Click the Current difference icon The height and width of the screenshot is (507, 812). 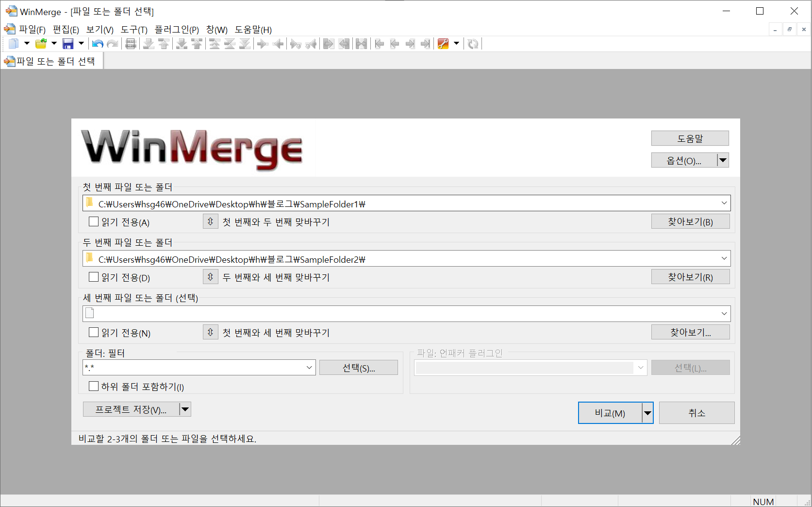click(x=230, y=44)
